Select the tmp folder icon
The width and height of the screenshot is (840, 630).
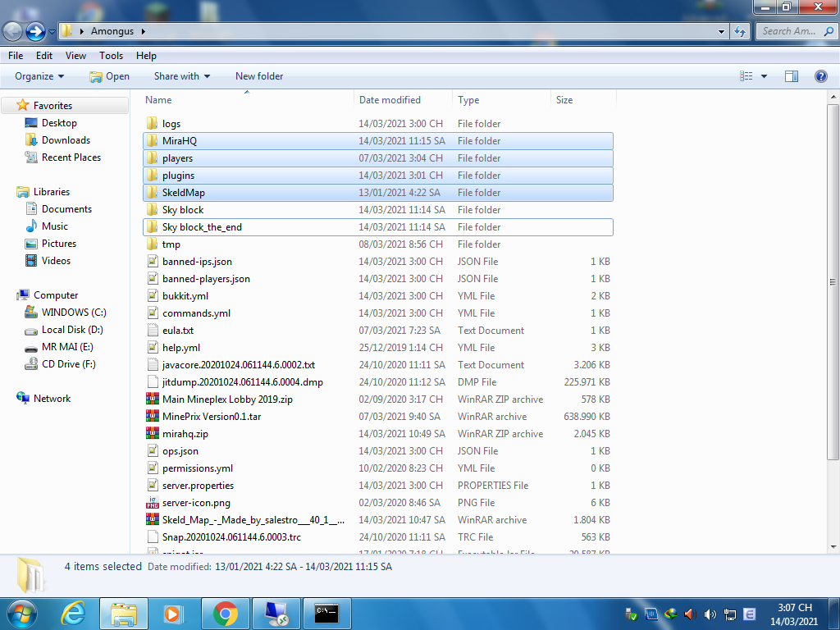tap(152, 244)
